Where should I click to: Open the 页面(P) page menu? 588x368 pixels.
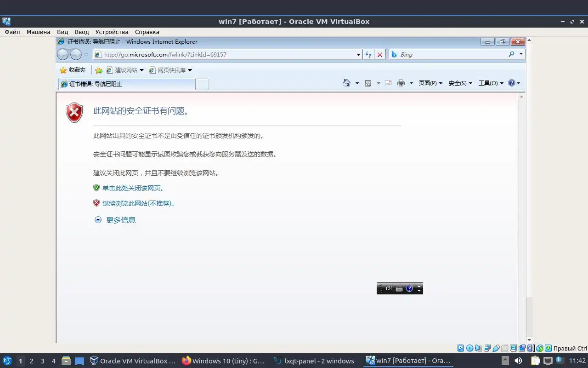click(x=430, y=83)
